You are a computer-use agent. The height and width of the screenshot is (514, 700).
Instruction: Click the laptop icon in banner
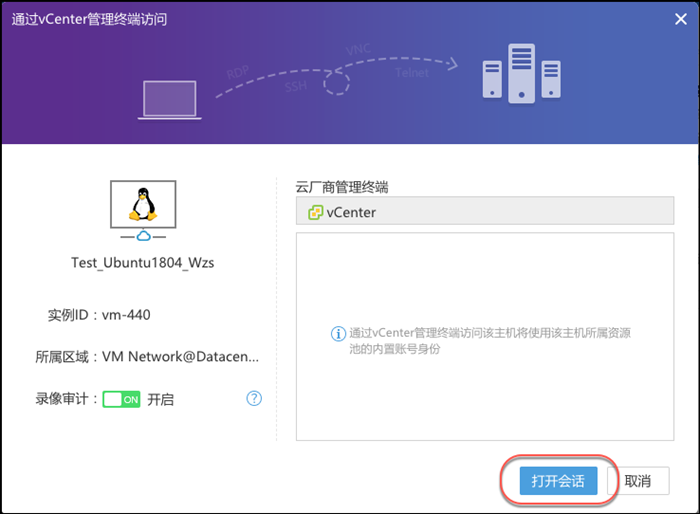(170, 100)
